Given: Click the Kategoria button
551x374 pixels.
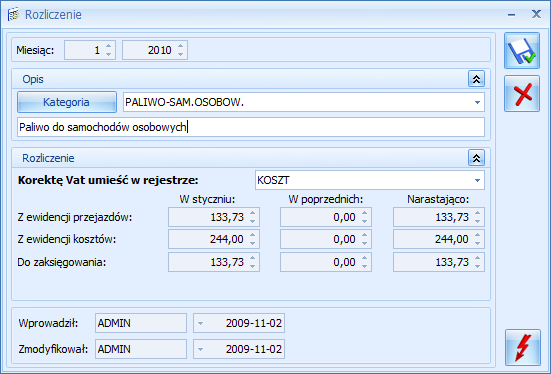Looking at the screenshot, I should tap(67, 102).
